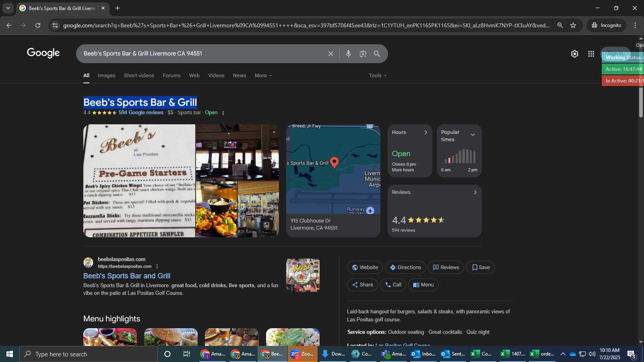
Task: Click the 915 Clubhouse Dr address
Action: [x=314, y=224]
